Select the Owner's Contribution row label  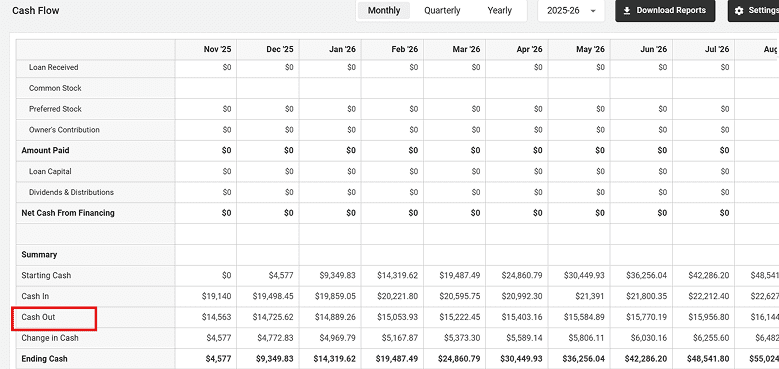(x=64, y=130)
